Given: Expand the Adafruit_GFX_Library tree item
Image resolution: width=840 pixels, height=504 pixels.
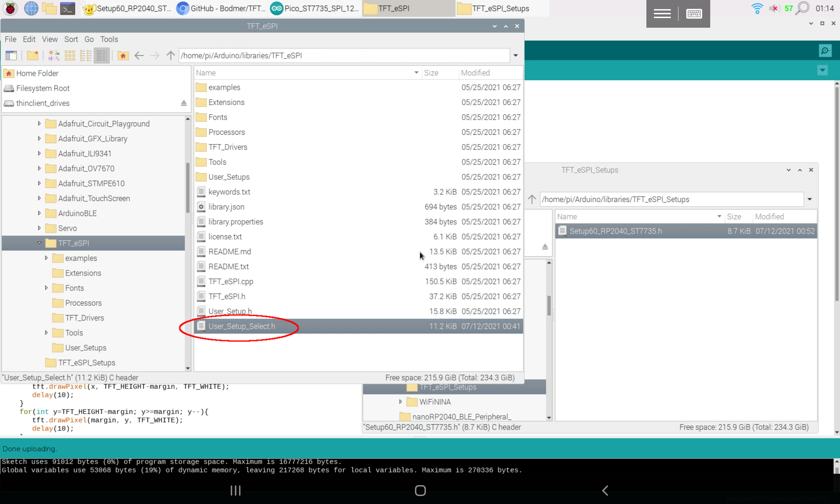Looking at the screenshot, I should pos(39,139).
